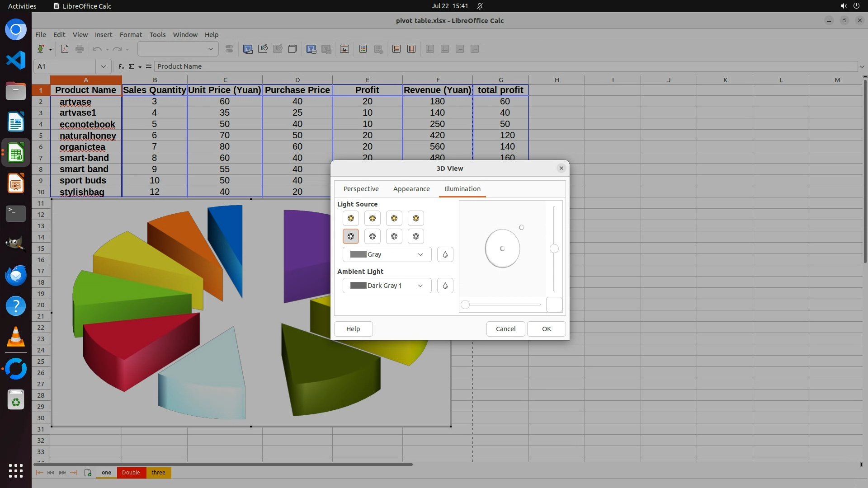Open VLC from the dock
Viewport: 868px width, 488px height.
(x=16, y=337)
